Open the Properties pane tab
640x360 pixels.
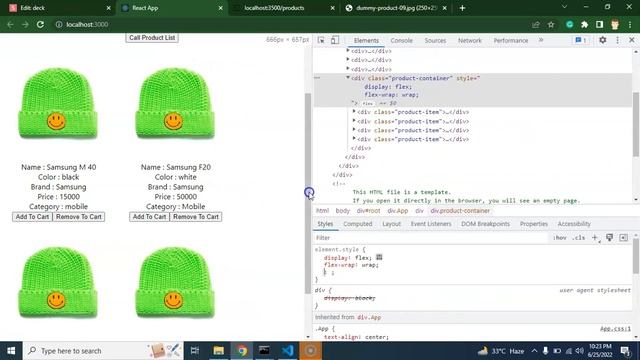[x=533, y=224]
